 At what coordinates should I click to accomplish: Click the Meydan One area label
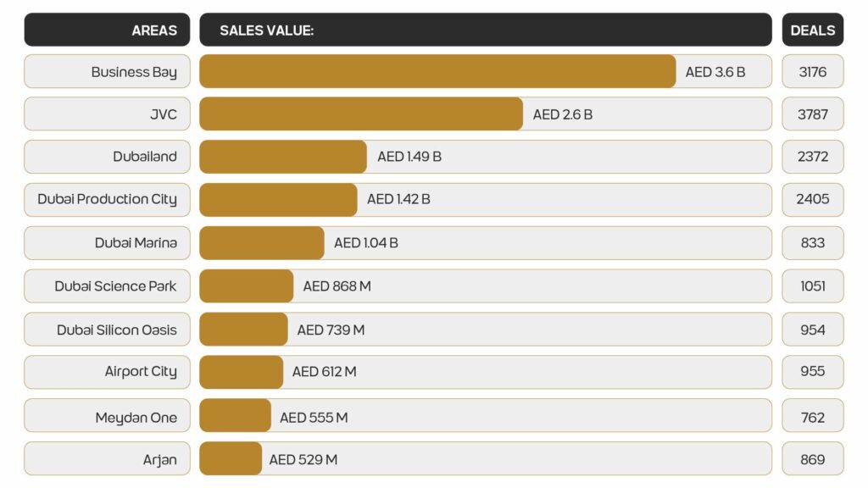tap(136, 417)
